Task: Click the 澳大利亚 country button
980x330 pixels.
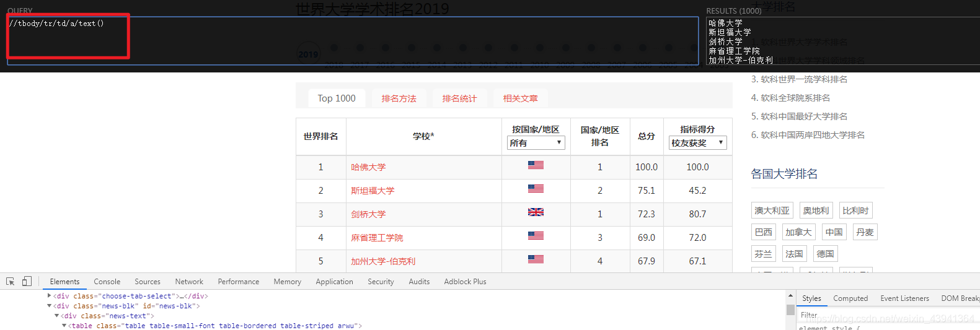Action: 772,211
